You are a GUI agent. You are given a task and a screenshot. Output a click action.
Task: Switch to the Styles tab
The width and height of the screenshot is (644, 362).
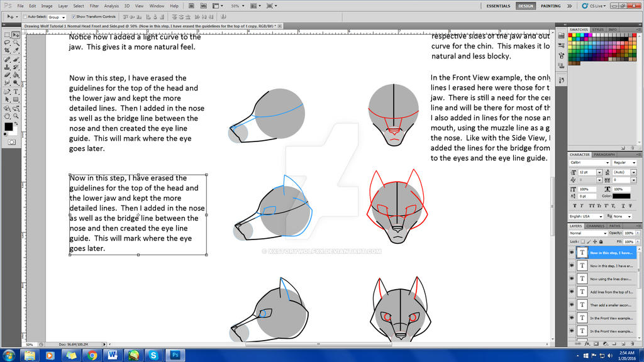coord(597,30)
